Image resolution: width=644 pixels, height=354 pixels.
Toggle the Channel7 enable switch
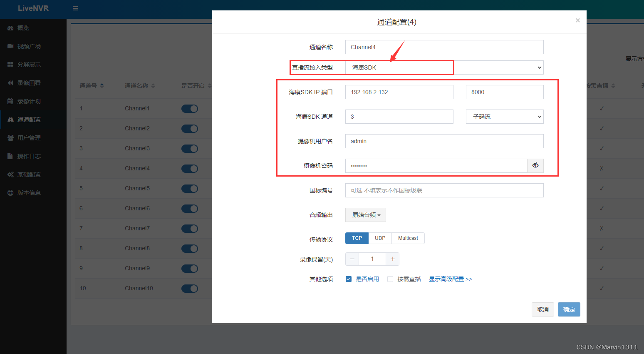[190, 229]
